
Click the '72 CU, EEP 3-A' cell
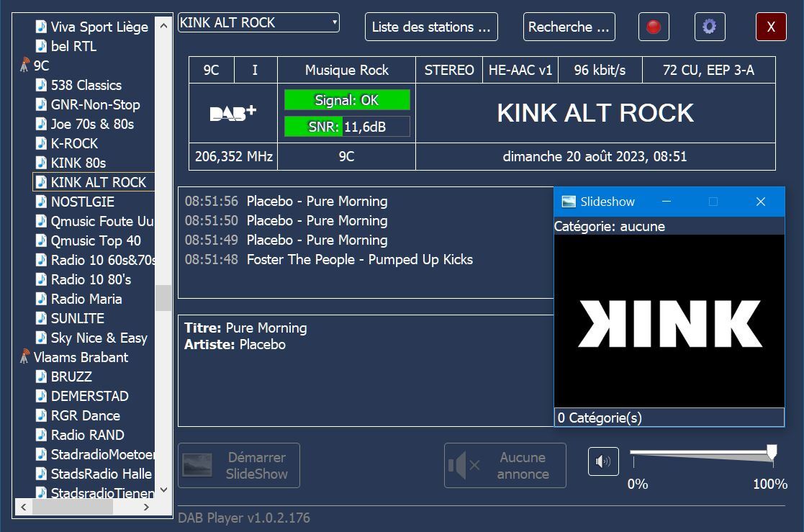tap(708, 70)
